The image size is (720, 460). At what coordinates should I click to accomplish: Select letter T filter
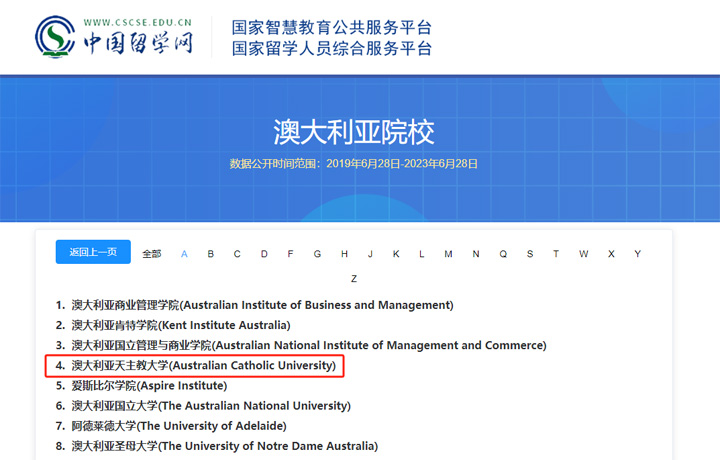[556, 254]
